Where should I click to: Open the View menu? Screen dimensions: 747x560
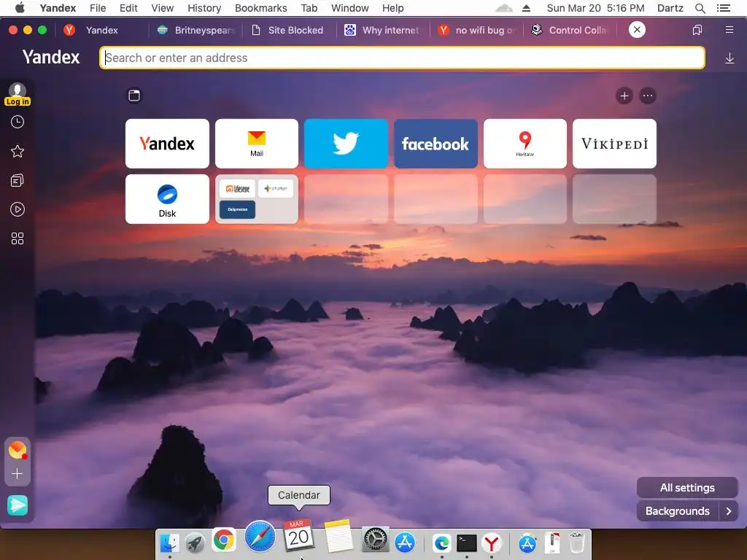163,8
